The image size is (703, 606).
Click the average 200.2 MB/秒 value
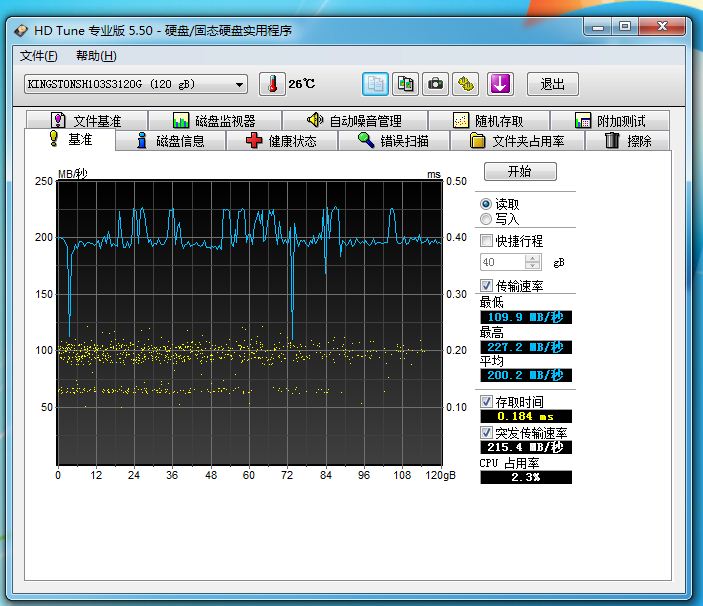526,375
